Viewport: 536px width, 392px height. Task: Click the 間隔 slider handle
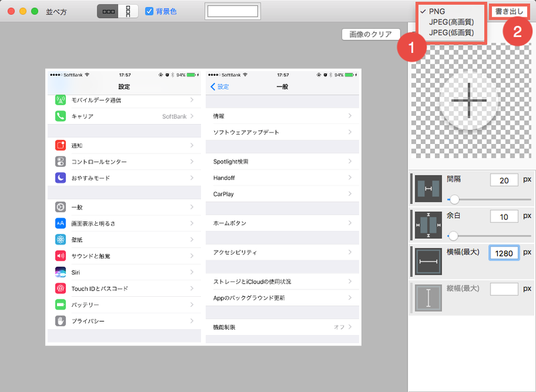coord(454,199)
